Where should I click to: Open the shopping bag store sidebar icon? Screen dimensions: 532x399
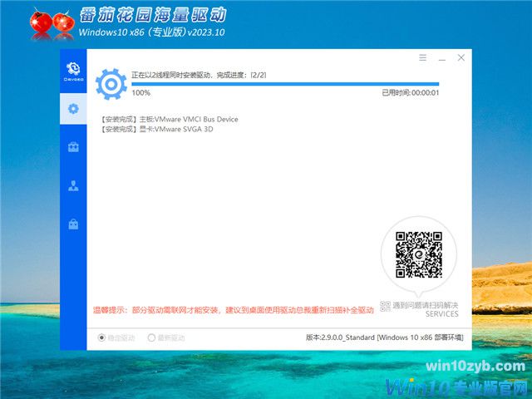pos(73,224)
